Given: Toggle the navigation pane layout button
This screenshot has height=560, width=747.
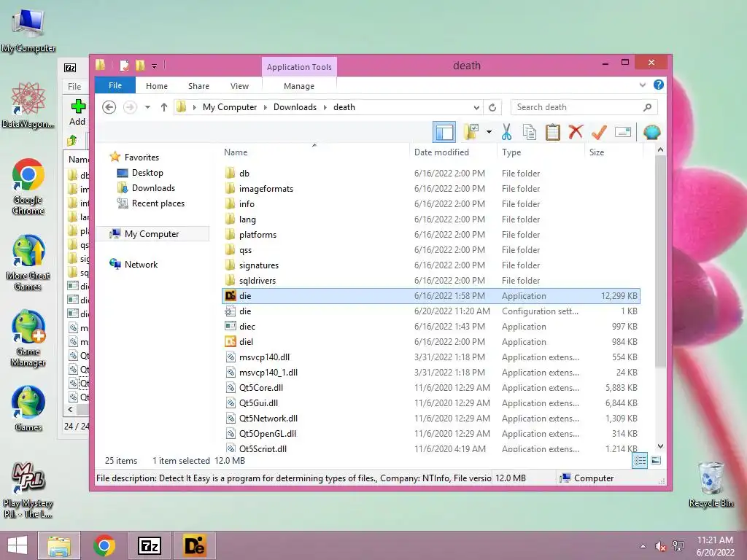Looking at the screenshot, I should point(444,132).
